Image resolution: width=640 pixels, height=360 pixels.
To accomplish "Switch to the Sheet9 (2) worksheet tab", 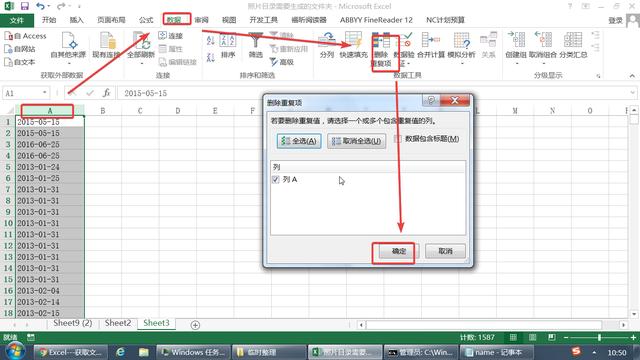I will (x=73, y=323).
